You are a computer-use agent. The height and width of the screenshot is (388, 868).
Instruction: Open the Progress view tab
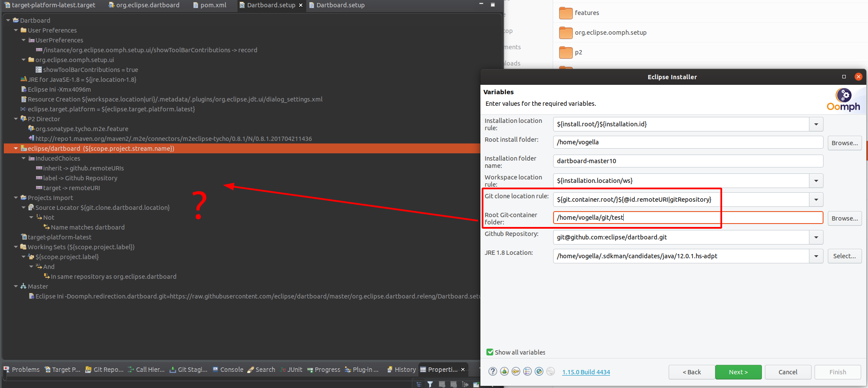323,370
